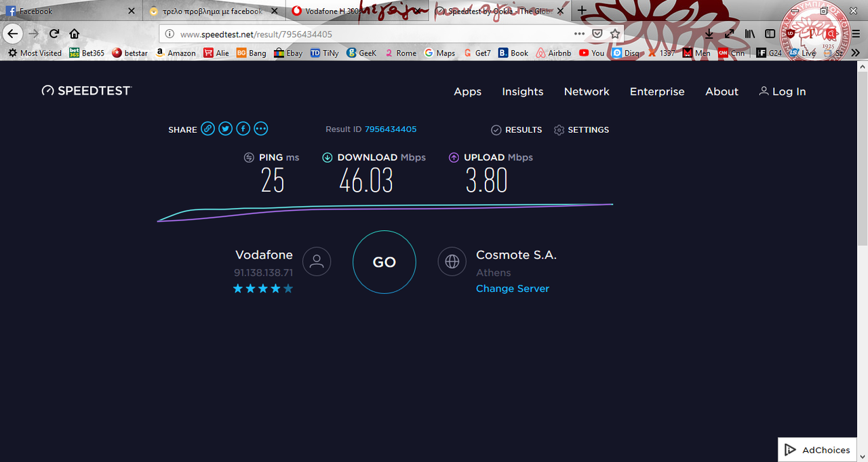
Task: Open the Maps bookmark
Action: [439, 53]
